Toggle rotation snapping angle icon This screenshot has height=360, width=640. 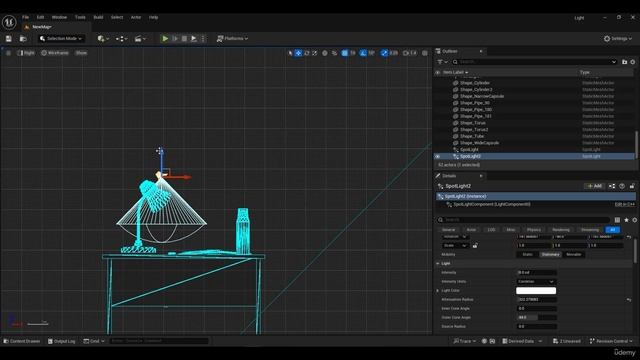[x=363, y=53]
